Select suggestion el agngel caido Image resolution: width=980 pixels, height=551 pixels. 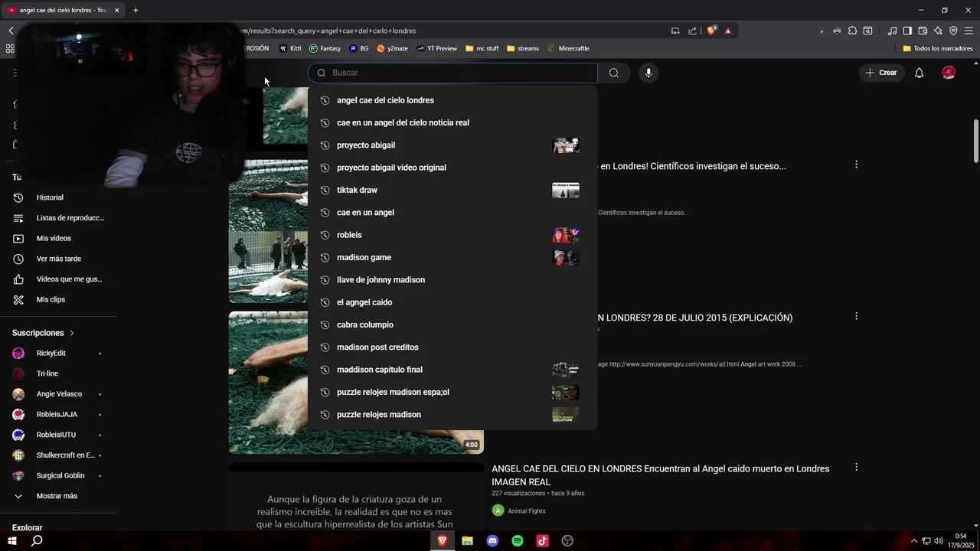click(x=452, y=302)
